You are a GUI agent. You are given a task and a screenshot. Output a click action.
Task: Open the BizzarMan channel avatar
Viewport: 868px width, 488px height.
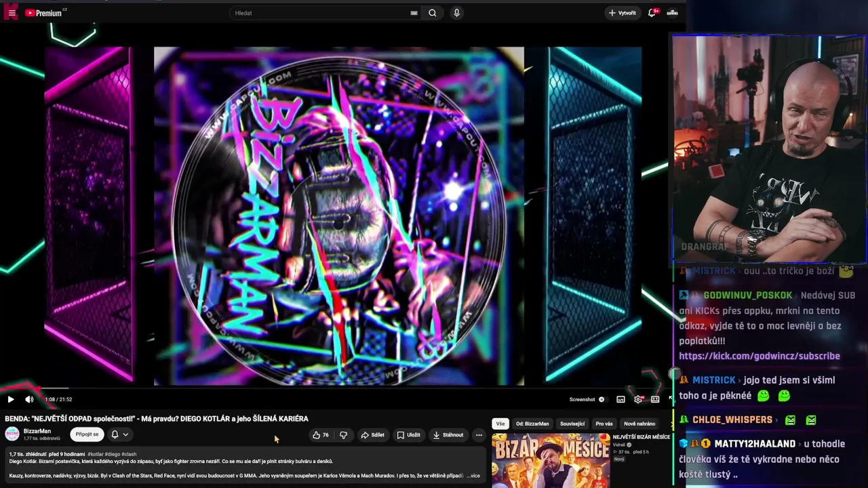pos(12,434)
